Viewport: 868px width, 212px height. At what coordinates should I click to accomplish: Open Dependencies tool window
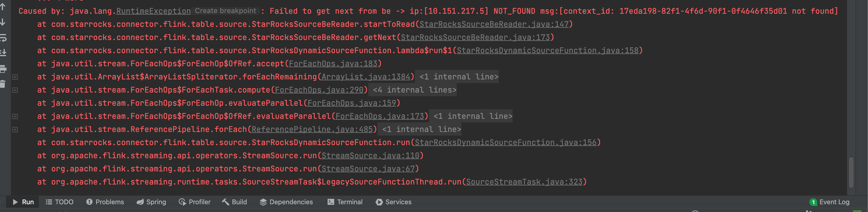click(286, 202)
